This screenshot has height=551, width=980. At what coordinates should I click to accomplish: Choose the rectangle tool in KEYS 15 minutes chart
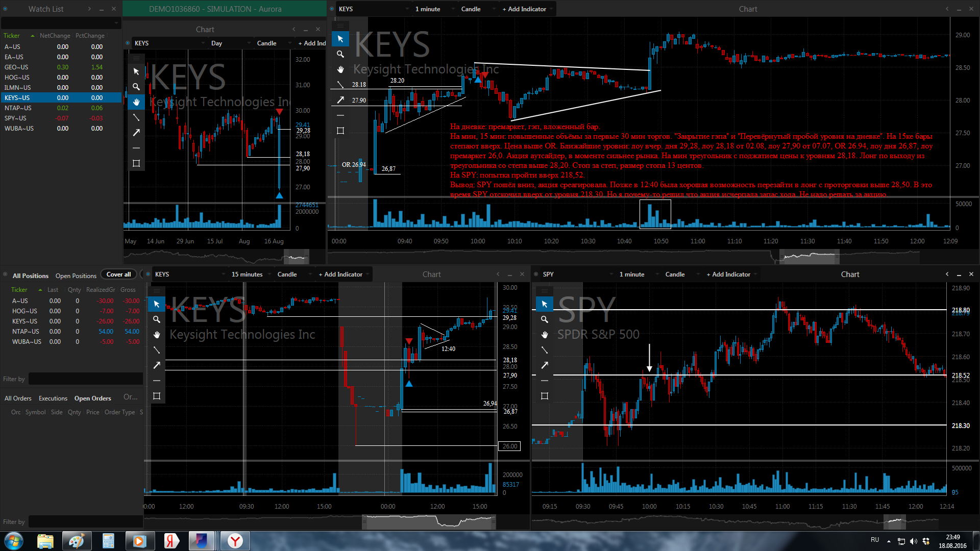157,396
